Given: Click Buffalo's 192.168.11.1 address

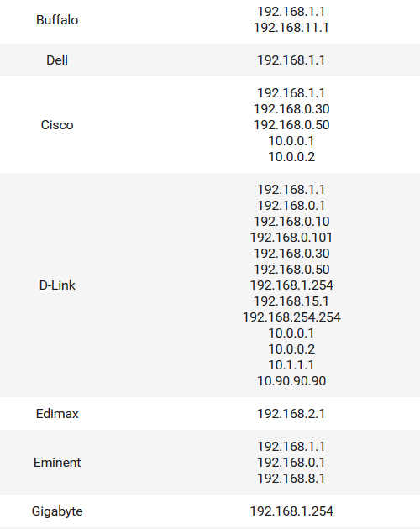Looking at the screenshot, I should [291, 28].
